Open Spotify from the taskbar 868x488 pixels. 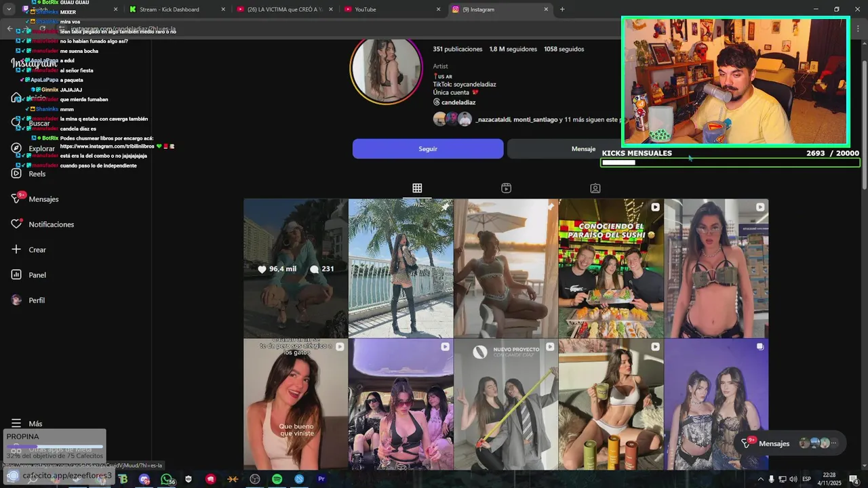(x=277, y=479)
